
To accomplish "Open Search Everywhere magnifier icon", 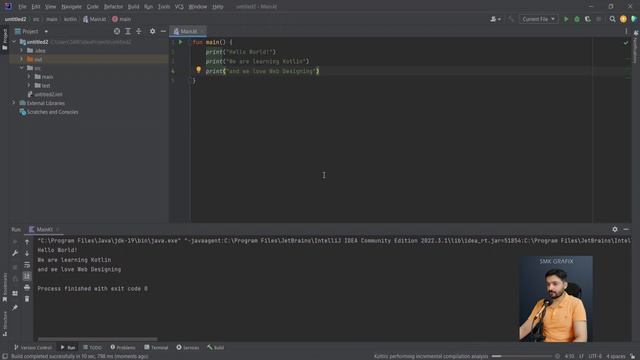I will 612,19.
